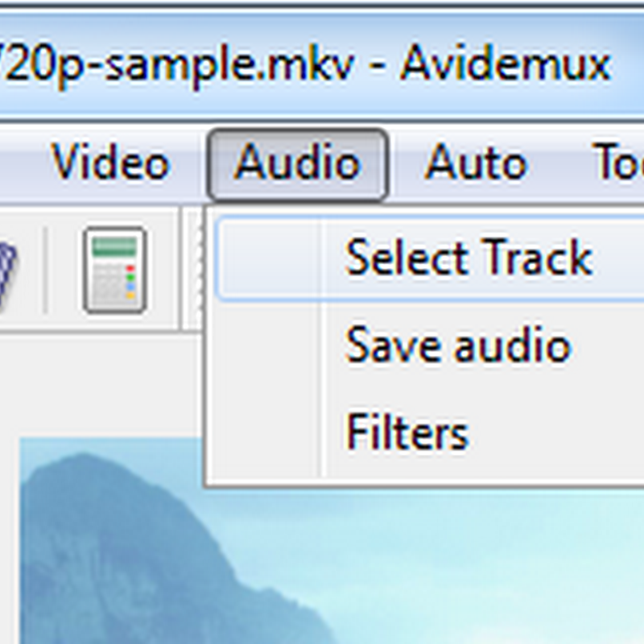This screenshot has height=644, width=644.
Task: Click the separator line left of the calculator
Action: click(x=45, y=270)
